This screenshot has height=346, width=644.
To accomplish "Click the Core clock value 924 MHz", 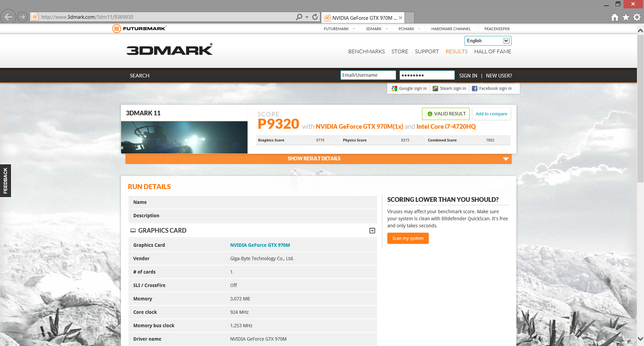I will pyautogui.click(x=239, y=312).
